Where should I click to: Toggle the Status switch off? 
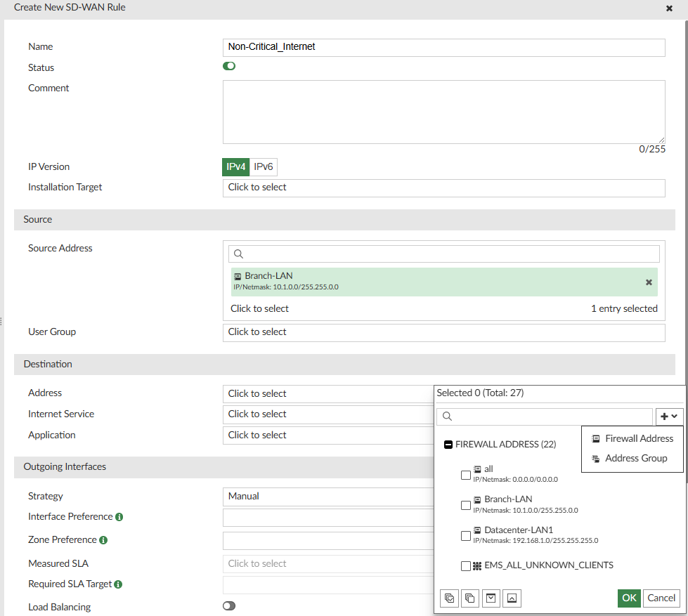(229, 66)
